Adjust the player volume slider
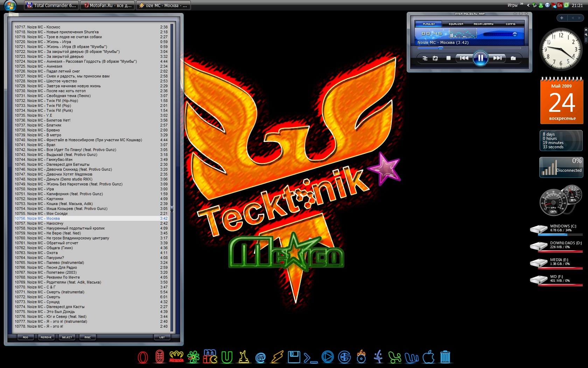The height and width of the screenshot is (368, 588). (x=500, y=34)
